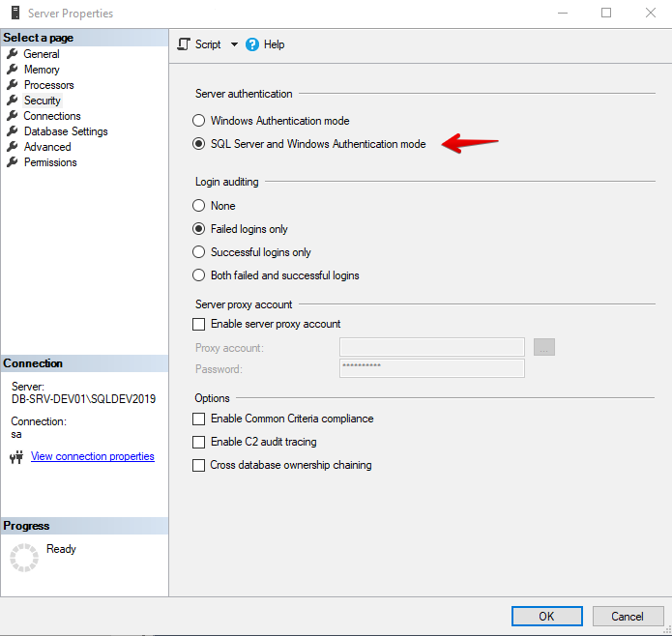The width and height of the screenshot is (672, 636).
Task: Switch to the Database Settings page
Action: 65,131
